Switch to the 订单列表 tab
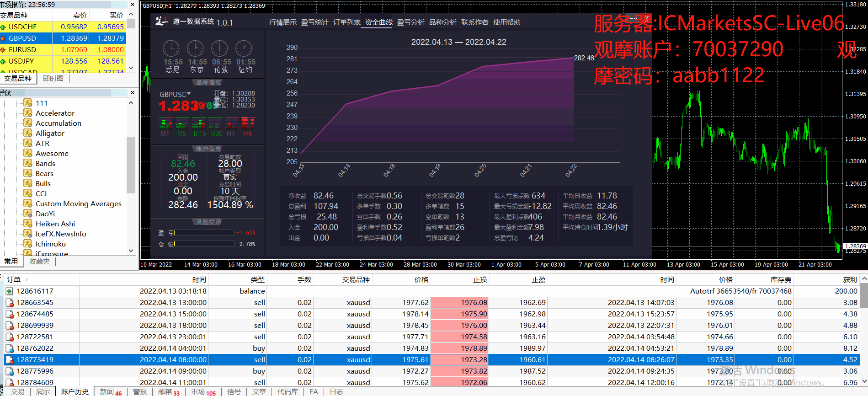Viewport: 868px width, 396px height. coord(346,22)
